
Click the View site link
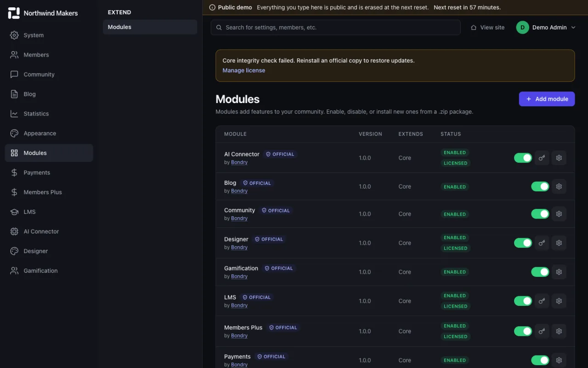coord(487,28)
